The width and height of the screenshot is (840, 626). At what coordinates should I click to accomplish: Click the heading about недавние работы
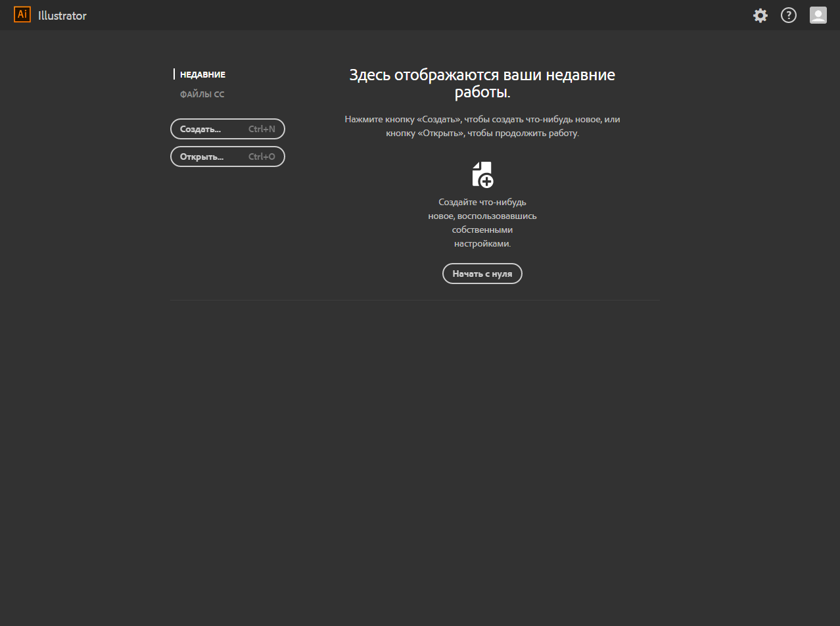tap(482, 84)
